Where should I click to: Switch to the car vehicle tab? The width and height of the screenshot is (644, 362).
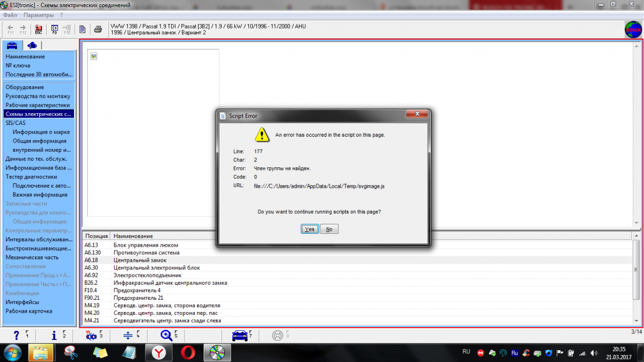(x=12, y=45)
